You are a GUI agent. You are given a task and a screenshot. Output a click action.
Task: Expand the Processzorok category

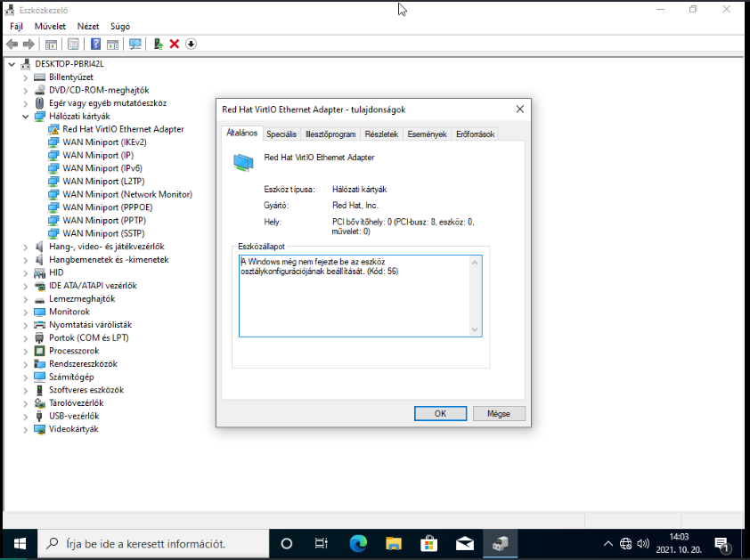click(26, 351)
